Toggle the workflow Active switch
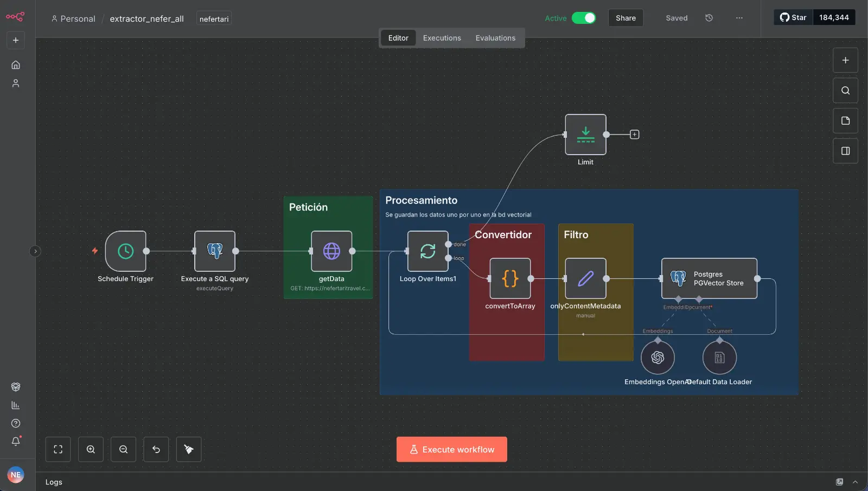868x491 pixels. point(584,18)
